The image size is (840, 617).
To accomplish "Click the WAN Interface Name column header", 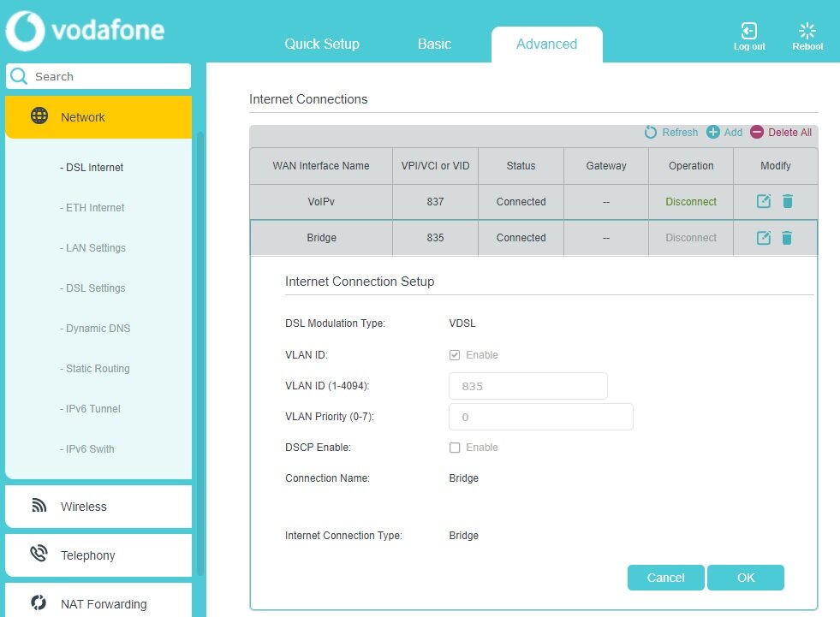I will [x=321, y=166].
